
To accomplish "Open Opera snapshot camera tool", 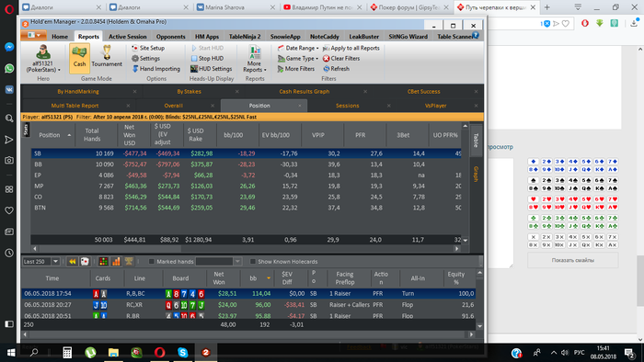I will (9, 160).
